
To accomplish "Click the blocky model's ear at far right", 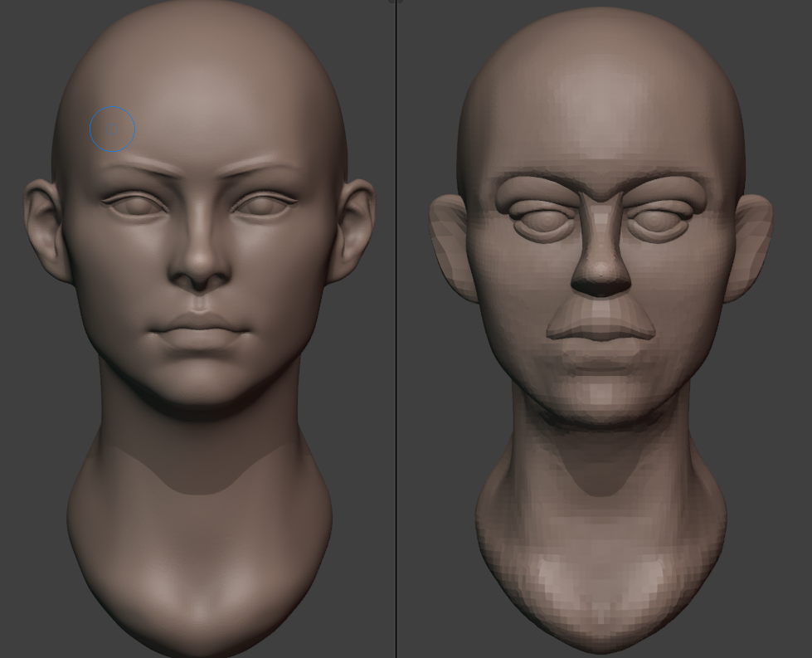I will click(750, 245).
